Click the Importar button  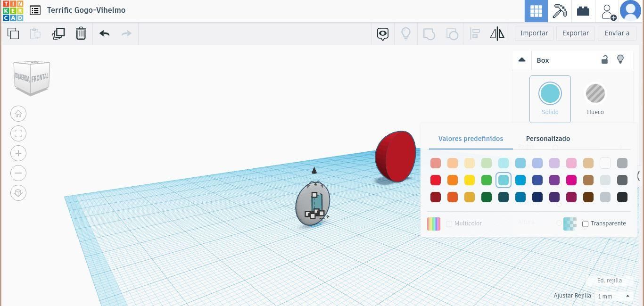click(x=534, y=33)
